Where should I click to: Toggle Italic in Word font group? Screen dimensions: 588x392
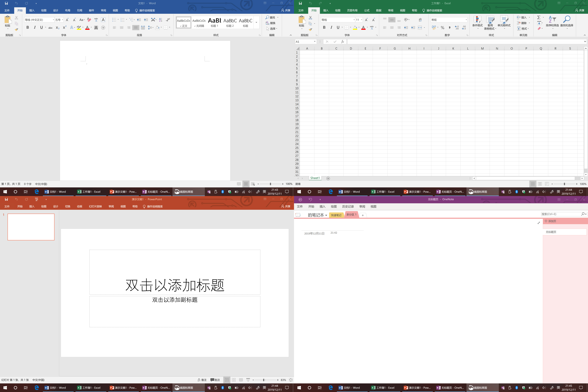35,28
